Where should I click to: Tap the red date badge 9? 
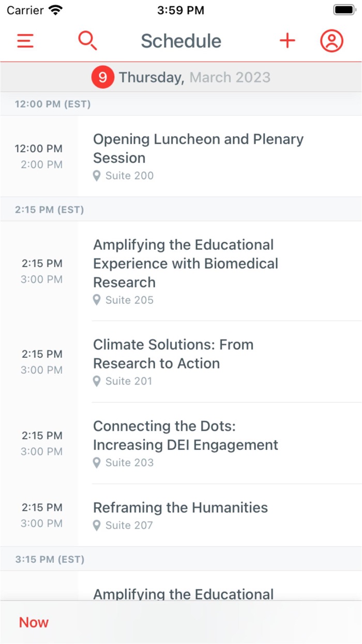102,78
